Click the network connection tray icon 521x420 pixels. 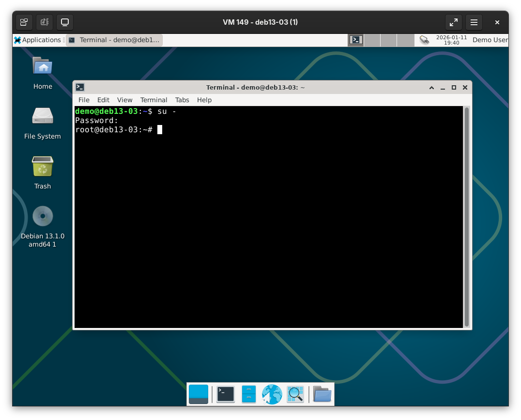(x=424, y=40)
